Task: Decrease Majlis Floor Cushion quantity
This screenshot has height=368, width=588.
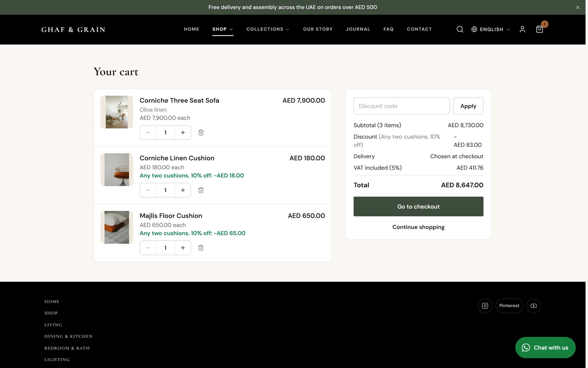Action: pyautogui.click(x=148, y=248)
